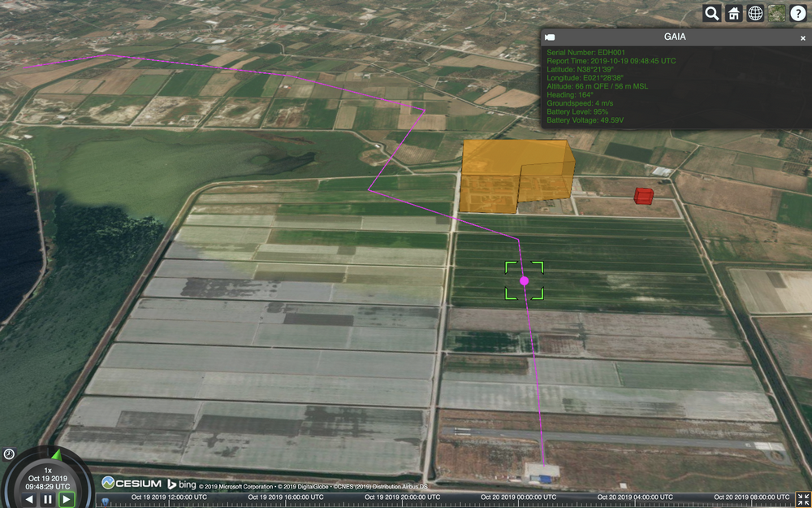812x508 pixels.
Task: Jump timeline to Oct 20 04:00:00 UTC
Action: pos(634,497)
